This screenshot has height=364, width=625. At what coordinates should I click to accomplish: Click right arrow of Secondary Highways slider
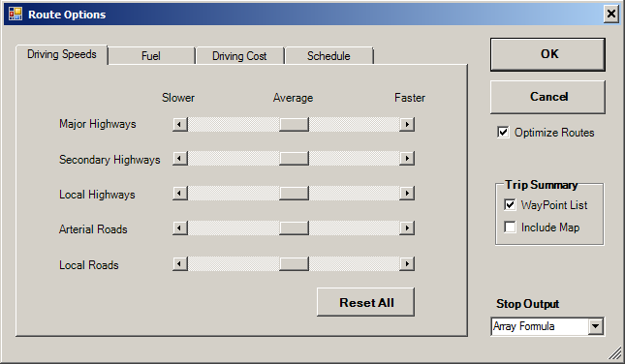click(407, 159)
